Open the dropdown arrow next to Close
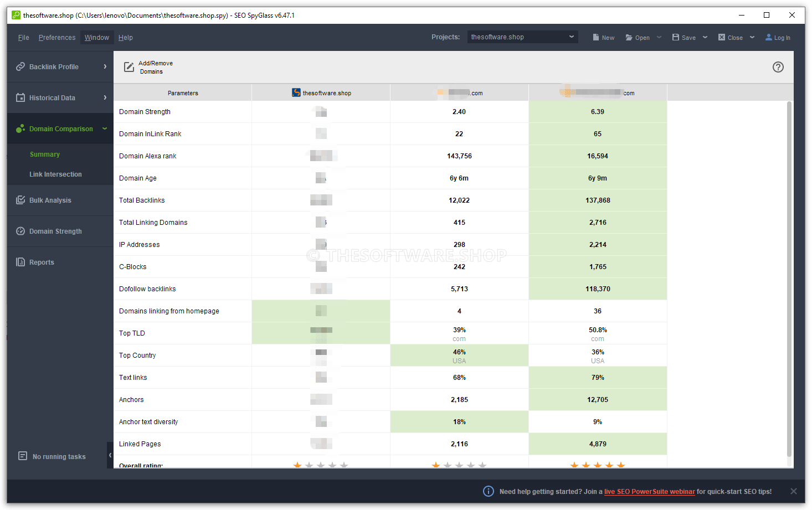Viewport: 812px width, 510px height. click(x=752, y=37)
